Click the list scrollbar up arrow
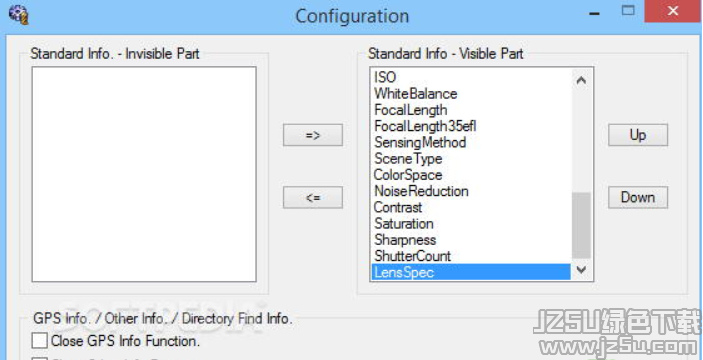This screenshot has width=703, height=360. pos(581,81)
